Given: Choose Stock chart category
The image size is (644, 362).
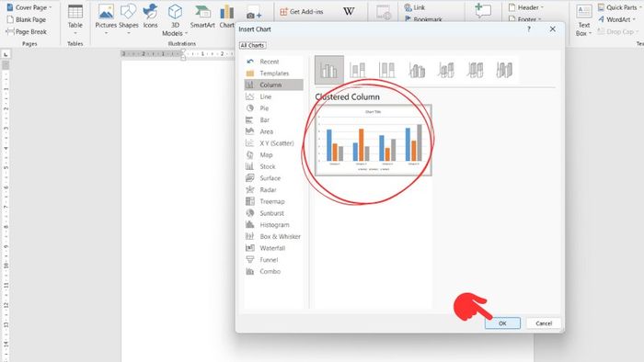Looking at the screenshot, I should [273, 166].
